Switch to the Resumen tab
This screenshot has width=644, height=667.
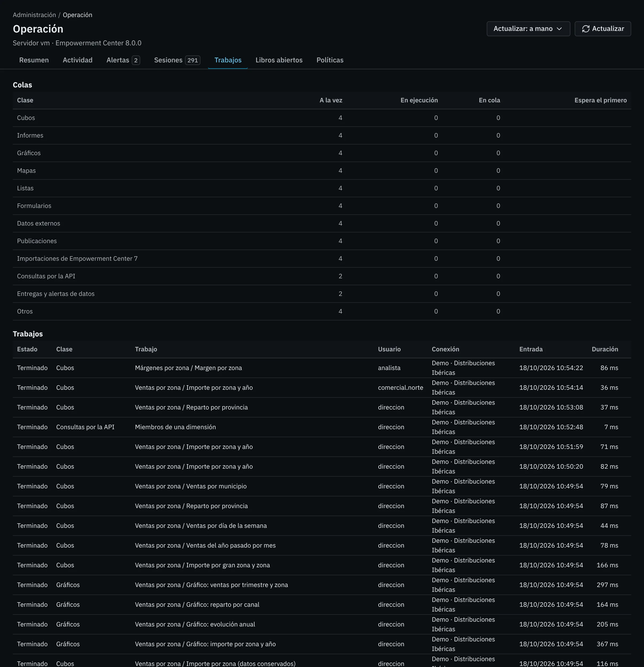[x=34, y=60]
